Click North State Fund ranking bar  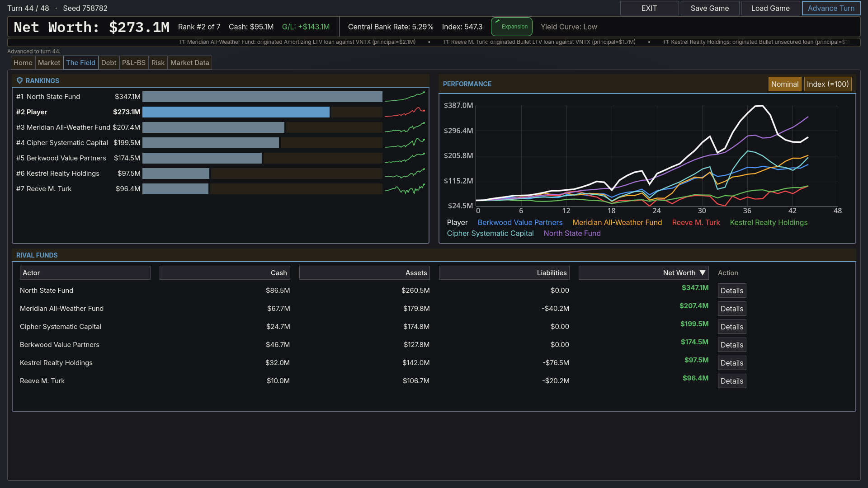[x=262, y=97]
